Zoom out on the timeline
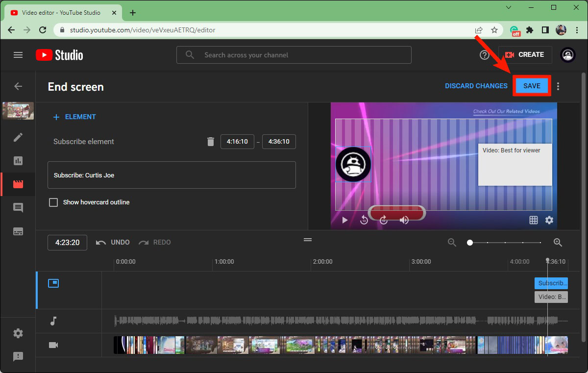 [452, 242]
